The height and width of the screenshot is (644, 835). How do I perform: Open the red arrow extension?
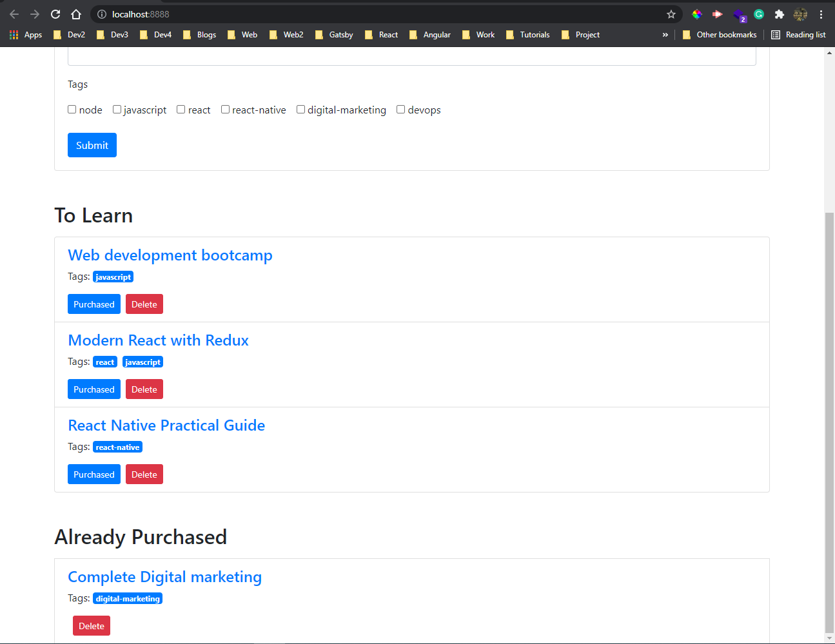coord(718,14)
